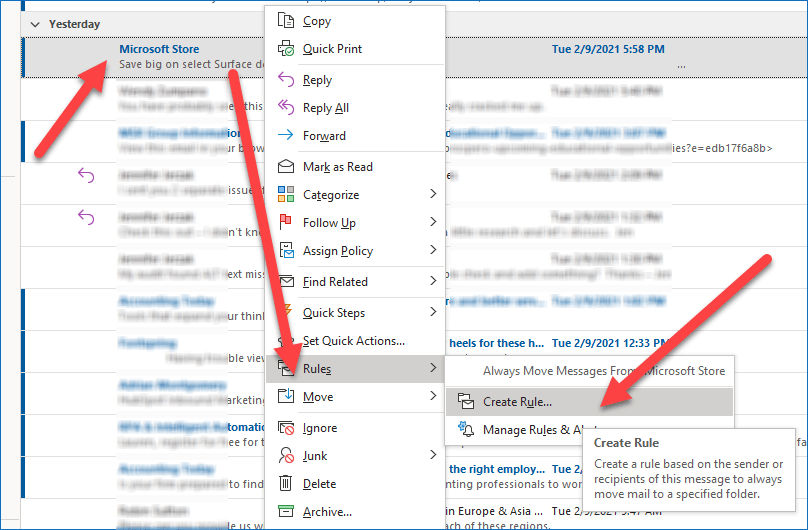This screenshot has width=808, height=530.
Task: Choose the Quick Steps menu entry
Action: [355, 313]
